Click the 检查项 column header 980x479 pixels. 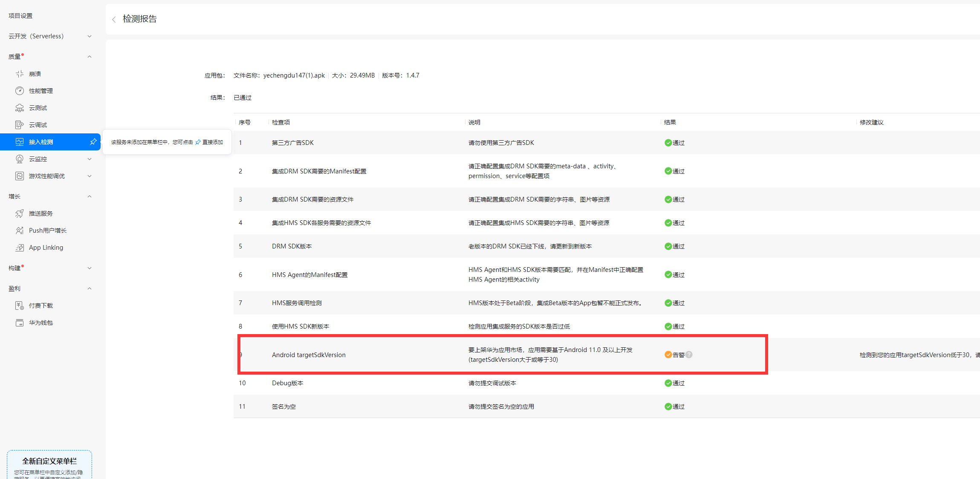(281, 122)
